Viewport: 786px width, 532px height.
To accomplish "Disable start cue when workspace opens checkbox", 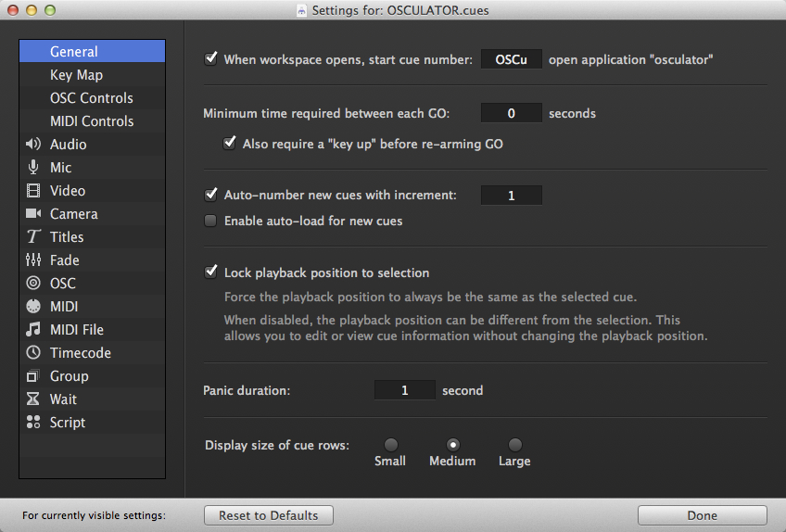I will click(x=210, y=59).
